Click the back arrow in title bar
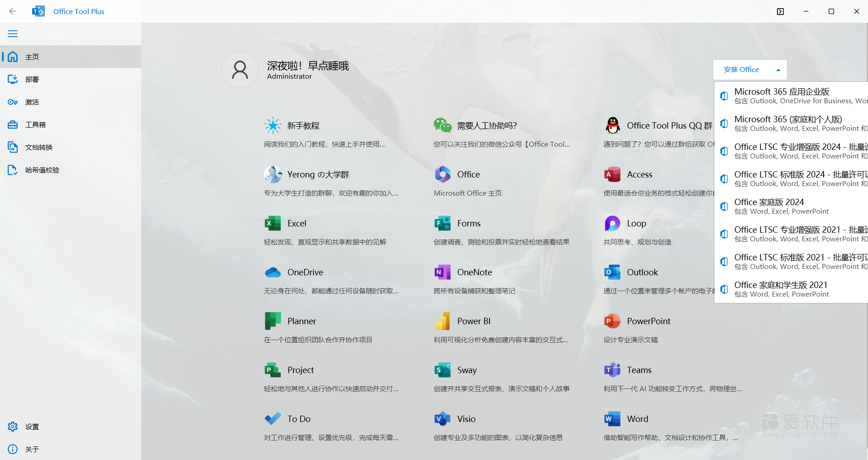Image resolution: width=868 pixels, height=460 pixels. pyautogui.click(x=13, y=11)
